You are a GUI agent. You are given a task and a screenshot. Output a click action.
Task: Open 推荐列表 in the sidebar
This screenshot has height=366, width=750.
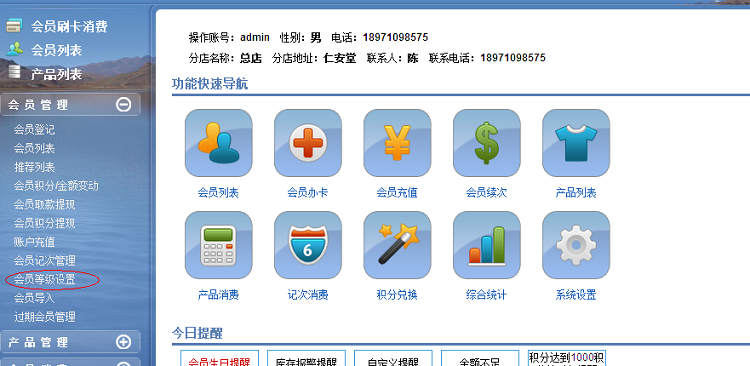pos(34,167)
